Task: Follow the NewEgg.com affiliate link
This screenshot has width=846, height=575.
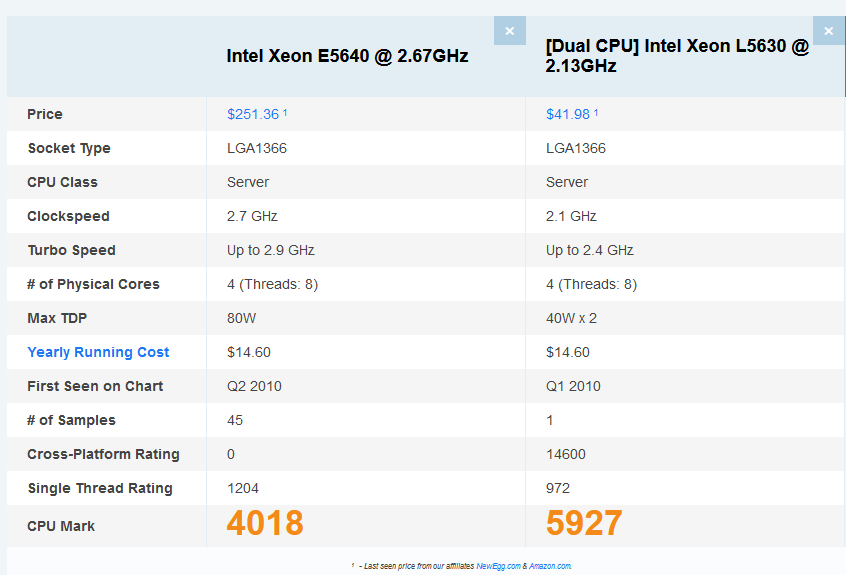Action: coord(498,566)
